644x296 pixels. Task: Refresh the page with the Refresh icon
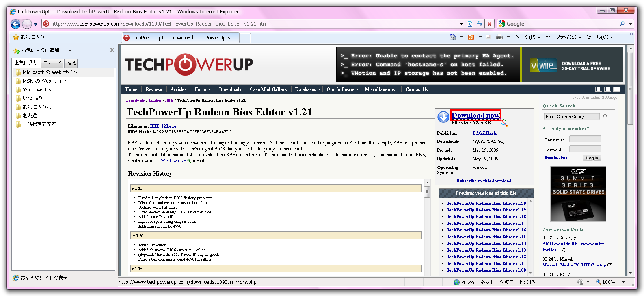point(480,24)
